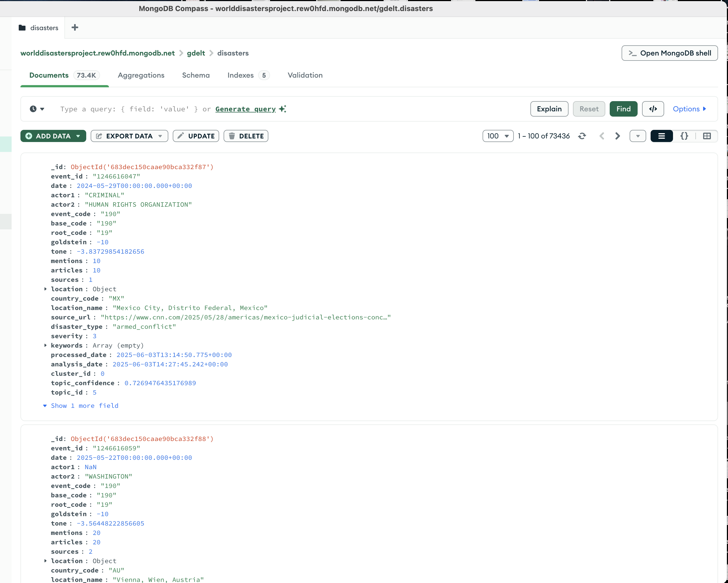Click the AI sparkle icon

click(283, 109)
